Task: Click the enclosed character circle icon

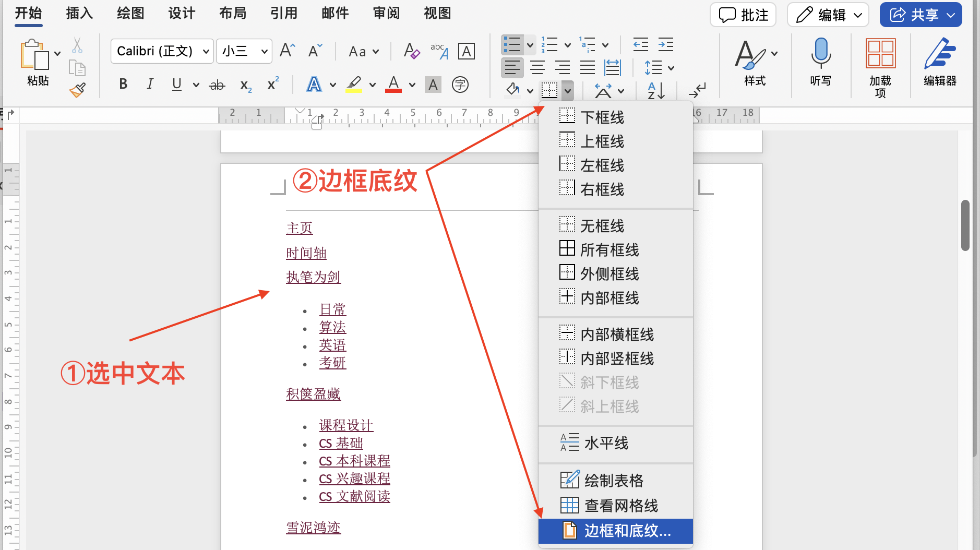Action: 460,85
